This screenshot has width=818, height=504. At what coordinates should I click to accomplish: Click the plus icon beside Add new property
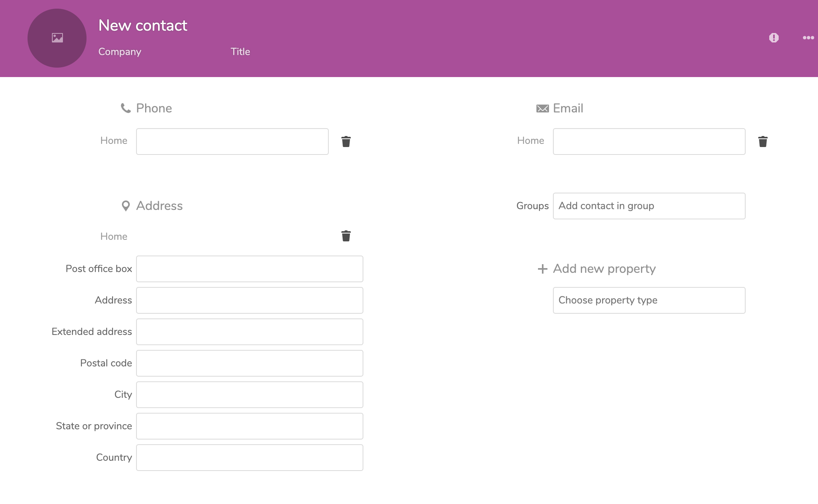coord(542,269)
